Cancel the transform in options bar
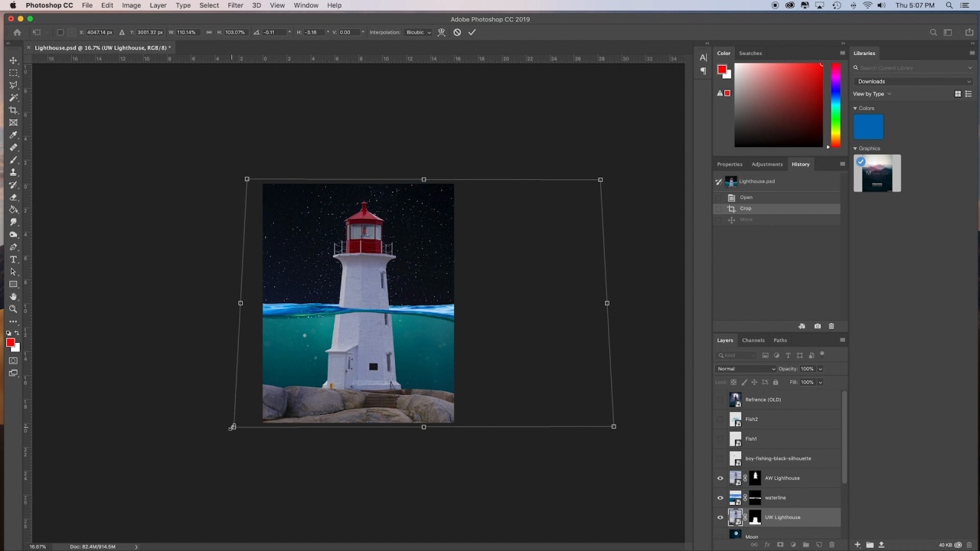 pos(457,32)
